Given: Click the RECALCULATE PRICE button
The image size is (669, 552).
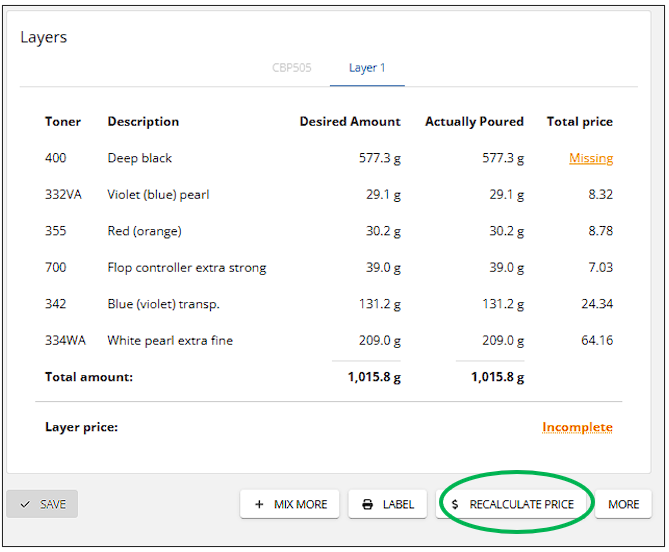Looking at the screenshot, I should pos(513,504).
